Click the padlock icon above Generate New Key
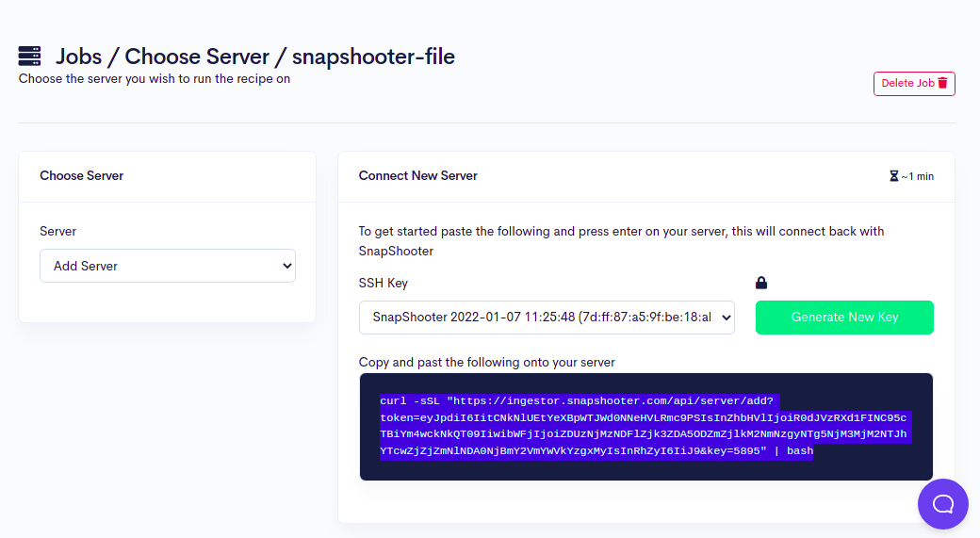980x538 pixels. (x=761, y=283)
